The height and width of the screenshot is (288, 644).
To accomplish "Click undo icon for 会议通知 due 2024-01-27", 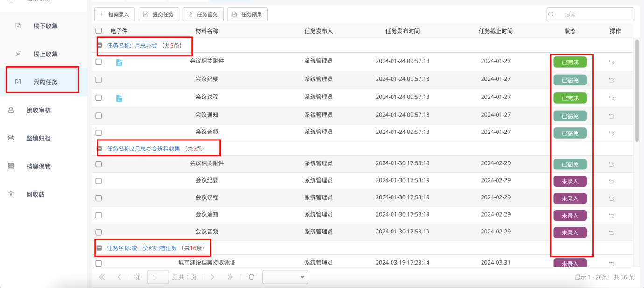I will coord(612,116).
